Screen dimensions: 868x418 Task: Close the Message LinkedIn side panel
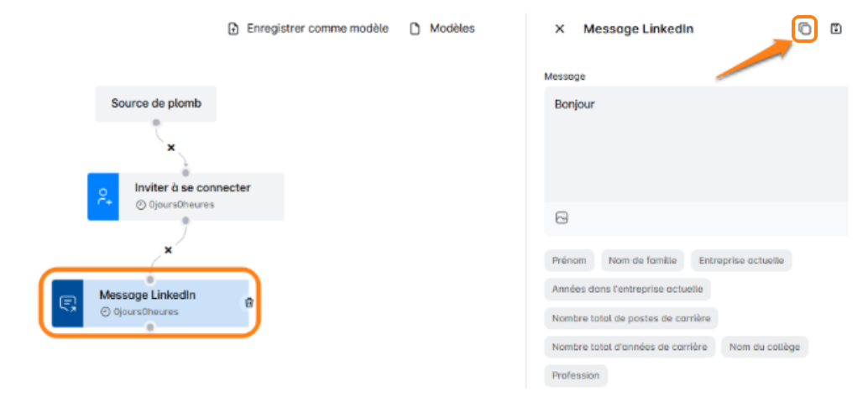(560, 29)
